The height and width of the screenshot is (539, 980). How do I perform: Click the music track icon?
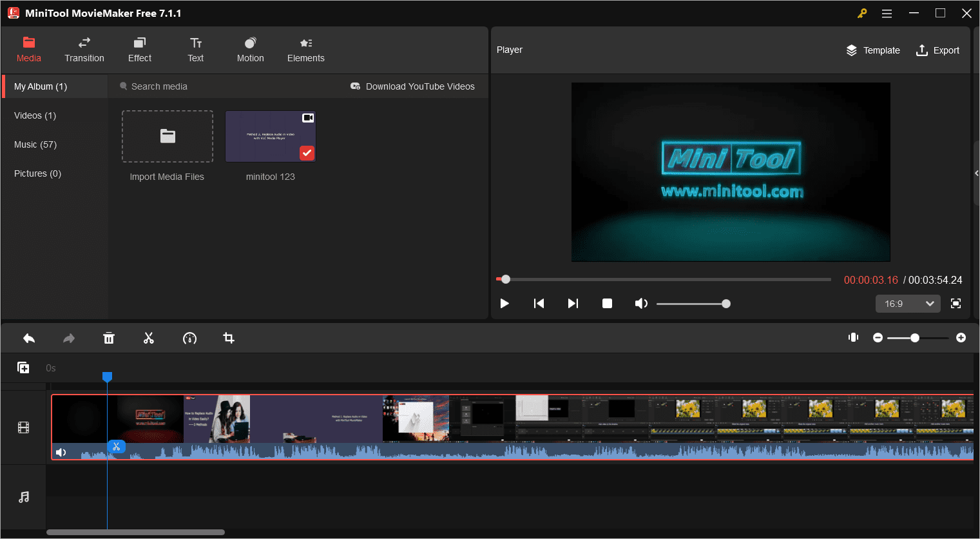point(24,497)
